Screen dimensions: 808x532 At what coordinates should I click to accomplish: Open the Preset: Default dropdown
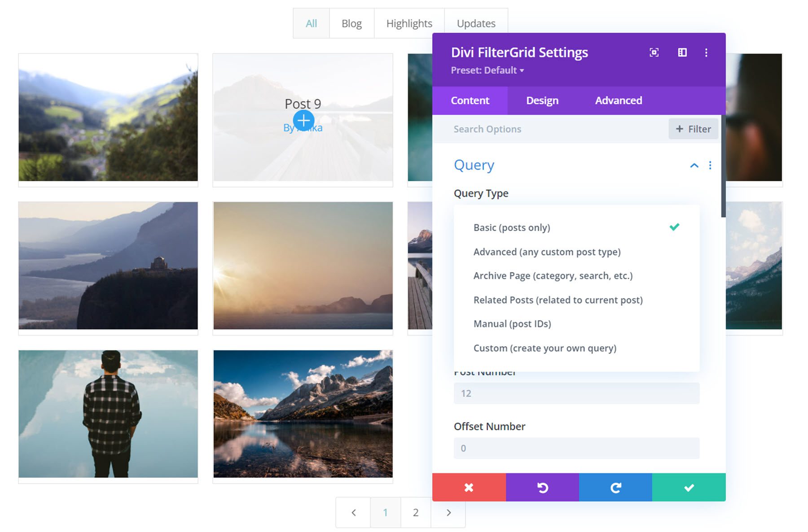(x=487, y=70)
